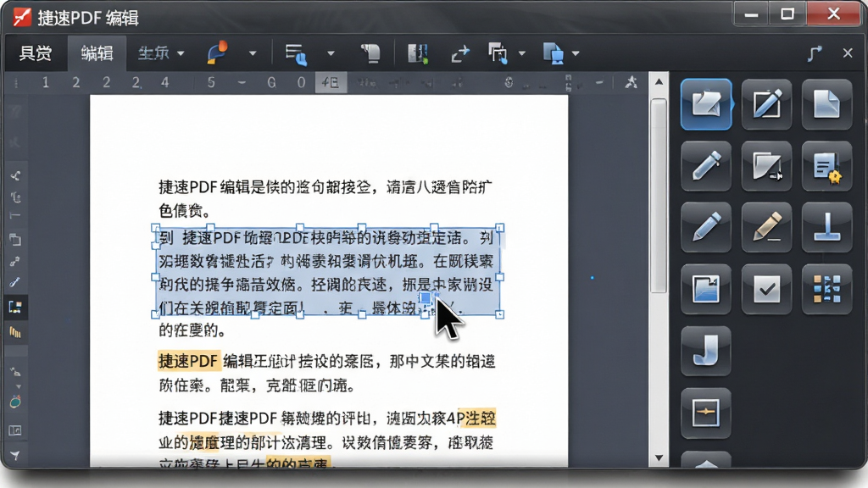Click the edit note pencil-on-square icon

(766, 104)
